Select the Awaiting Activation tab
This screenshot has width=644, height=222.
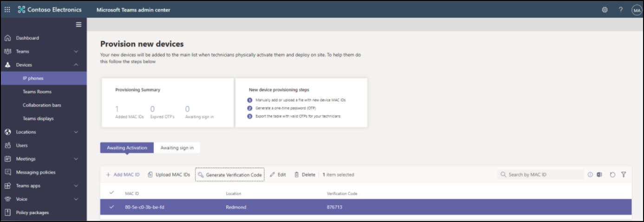(x=127, y=148)
